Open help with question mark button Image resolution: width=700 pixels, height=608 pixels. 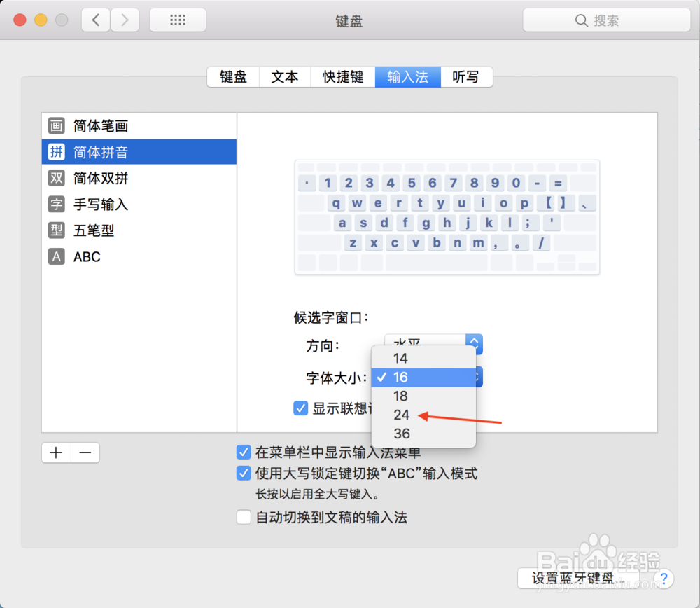click(x=664, y=579)
